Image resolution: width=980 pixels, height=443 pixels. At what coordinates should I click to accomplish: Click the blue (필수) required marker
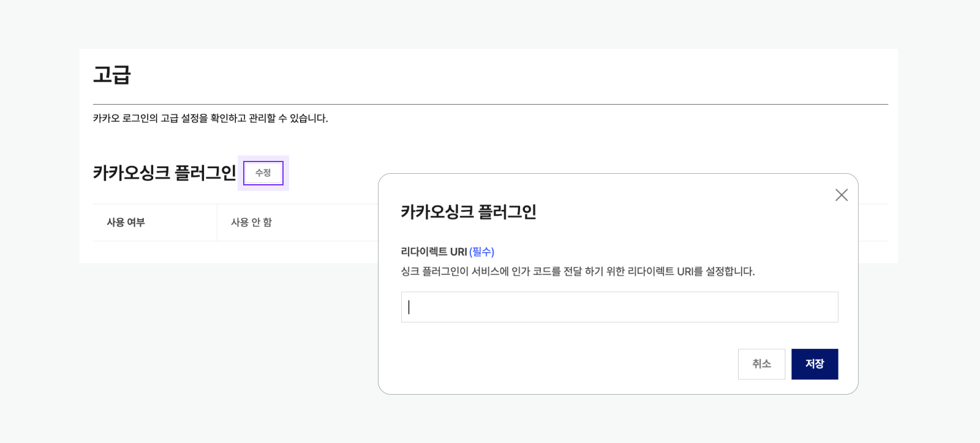point(481,251)
